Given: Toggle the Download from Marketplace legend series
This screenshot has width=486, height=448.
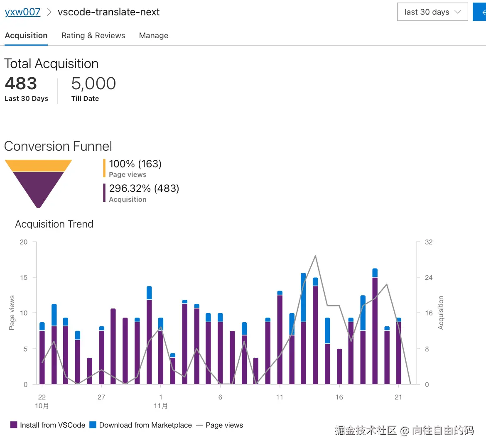Looking at the screenshot, I should pos(145,425).
